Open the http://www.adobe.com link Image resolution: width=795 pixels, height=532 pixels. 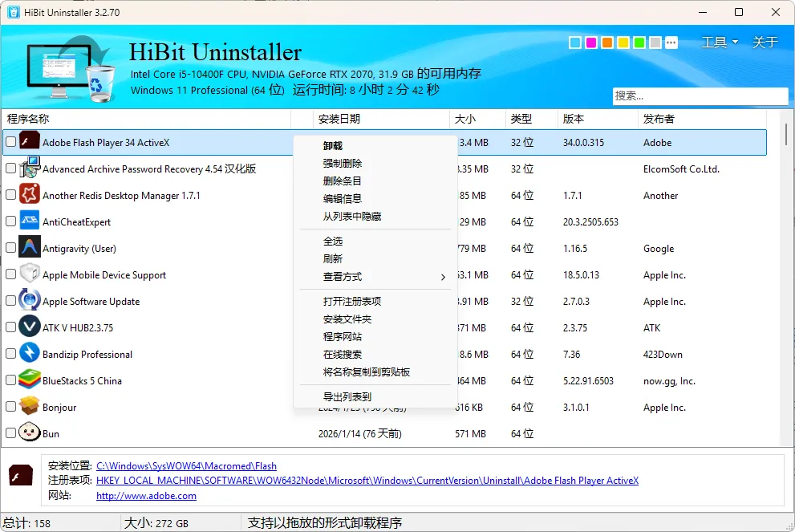pos(147,495)
